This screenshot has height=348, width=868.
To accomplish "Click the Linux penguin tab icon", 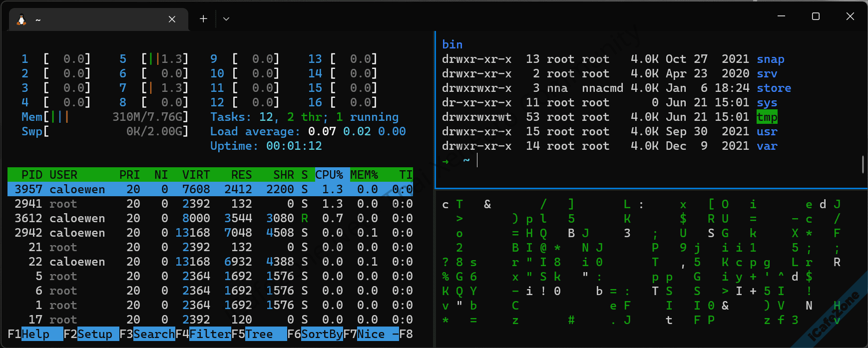I will pyautogui.click(x=21, y=19).
